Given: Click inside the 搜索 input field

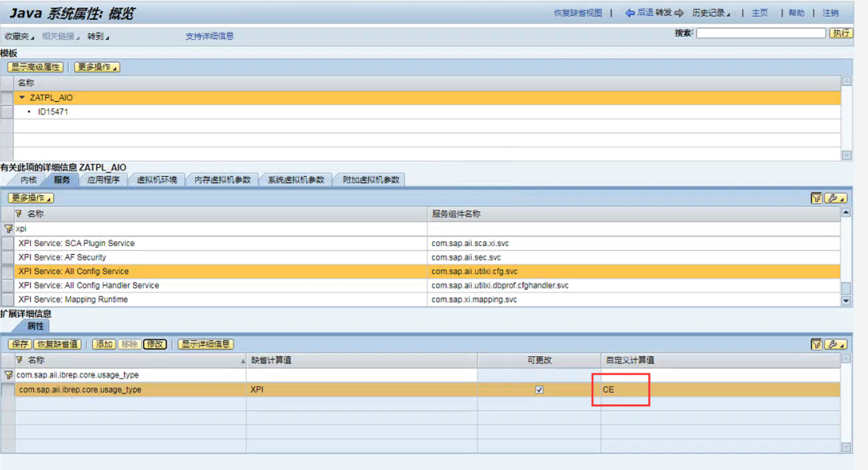Looking at the screenshot, I should click(x=761, y=33).
